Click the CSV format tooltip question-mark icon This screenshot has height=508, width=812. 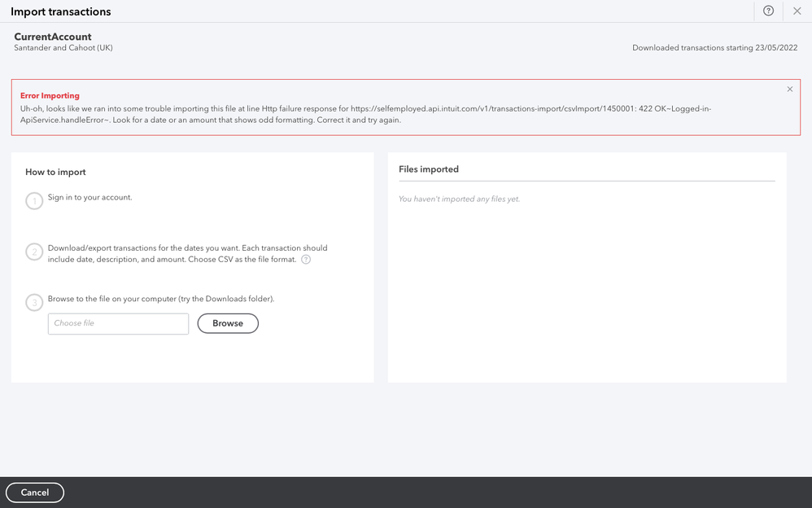click(x=306, y=259)
